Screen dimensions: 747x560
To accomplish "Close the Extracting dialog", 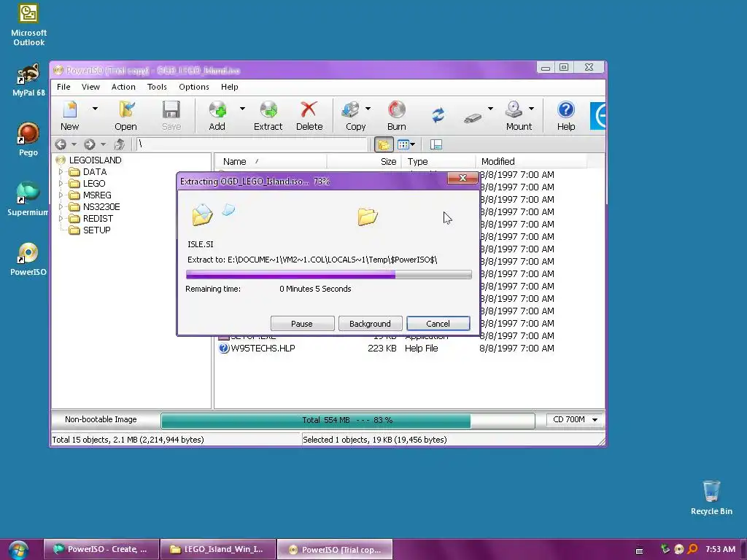I will (x=462, y=178).
